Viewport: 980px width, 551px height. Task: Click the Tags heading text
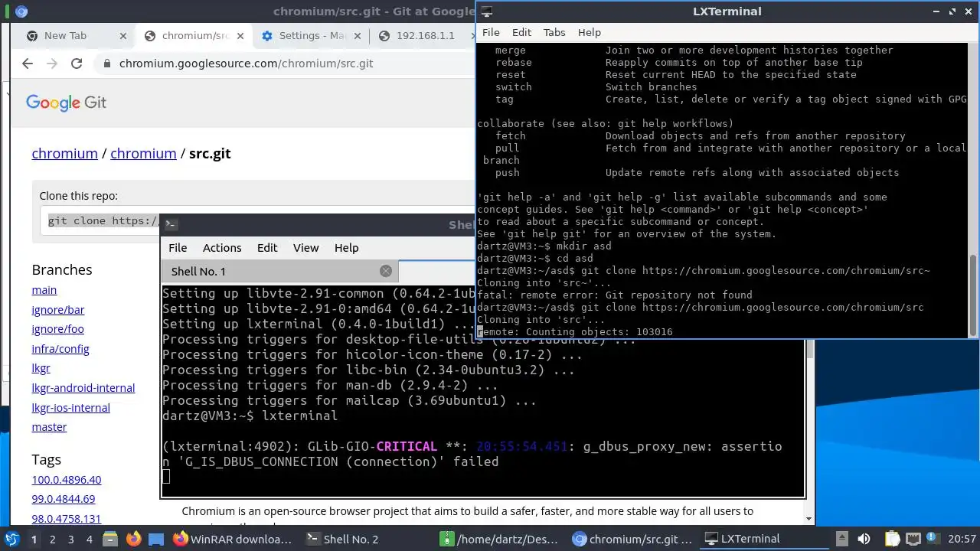46,459
